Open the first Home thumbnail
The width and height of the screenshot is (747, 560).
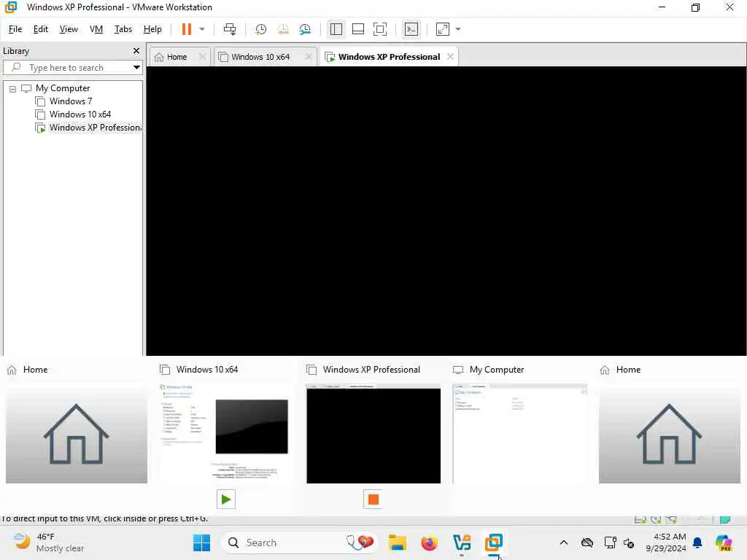76,435
